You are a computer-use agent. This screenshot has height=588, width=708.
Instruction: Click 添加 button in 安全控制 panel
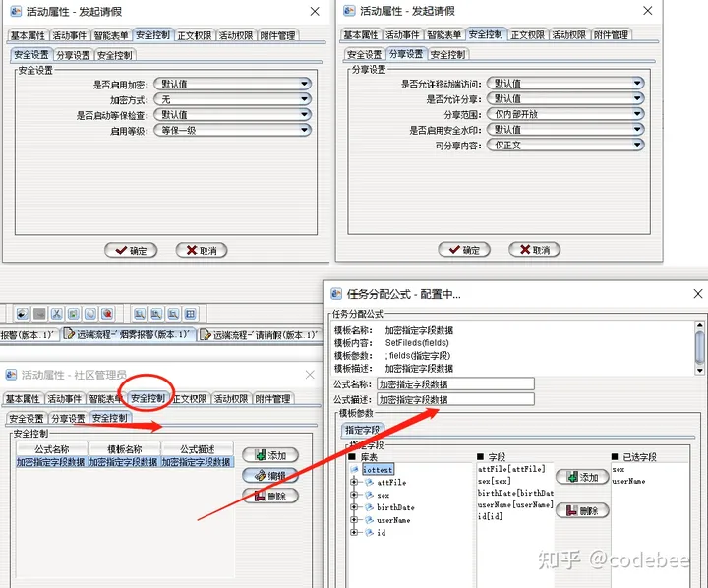[x=270, y=455]
